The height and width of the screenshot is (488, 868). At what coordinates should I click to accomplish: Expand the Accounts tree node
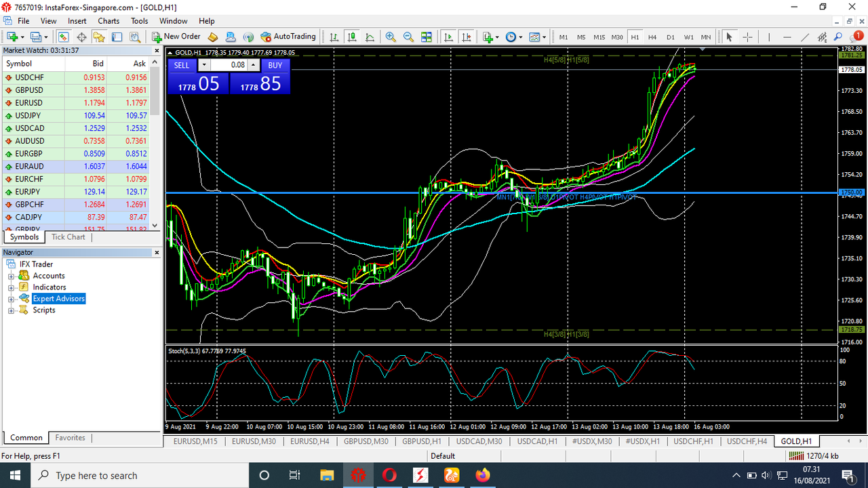[x=11, y=276]
